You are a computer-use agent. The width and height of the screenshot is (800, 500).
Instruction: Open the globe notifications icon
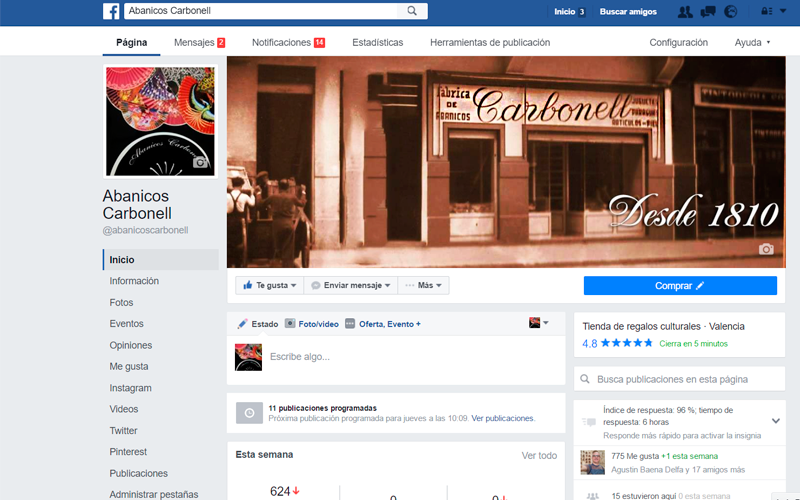(x=731, y=11)
